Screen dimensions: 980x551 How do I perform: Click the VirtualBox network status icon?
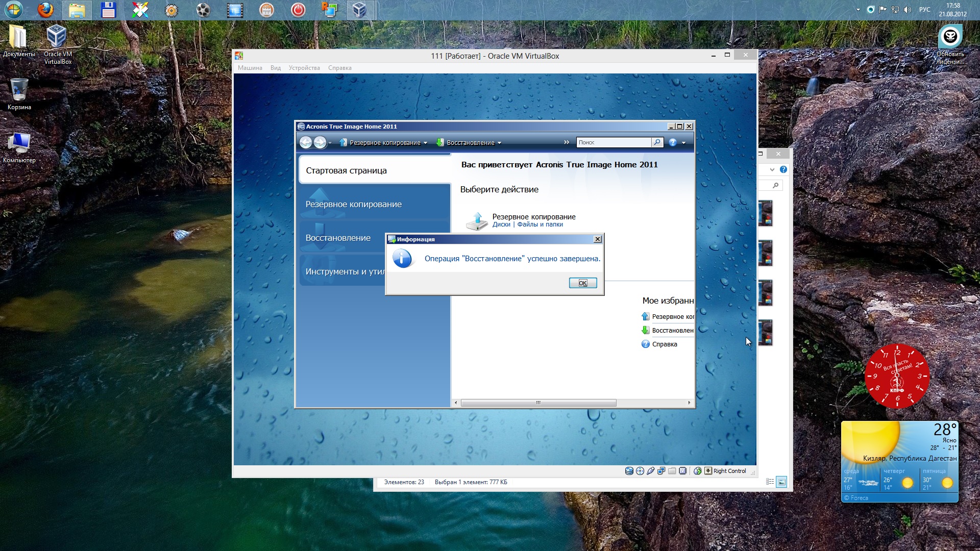click(x=661, y=471)
